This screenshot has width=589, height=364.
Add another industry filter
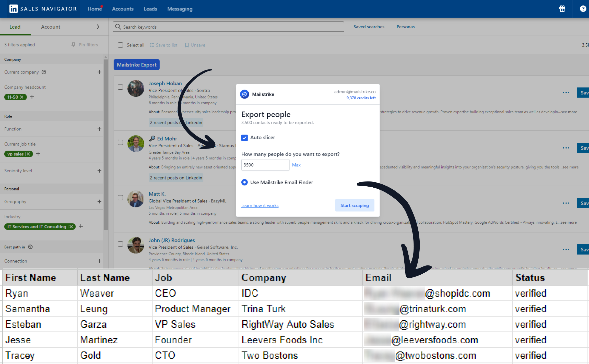point(81,226)
